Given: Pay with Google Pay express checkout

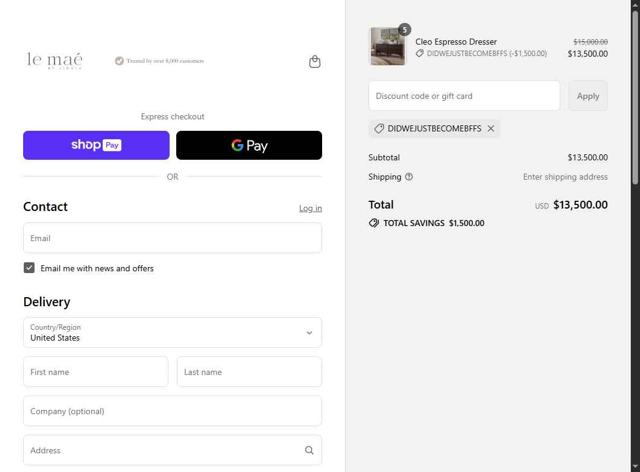Looking at the screenshot, I should 249,145.
